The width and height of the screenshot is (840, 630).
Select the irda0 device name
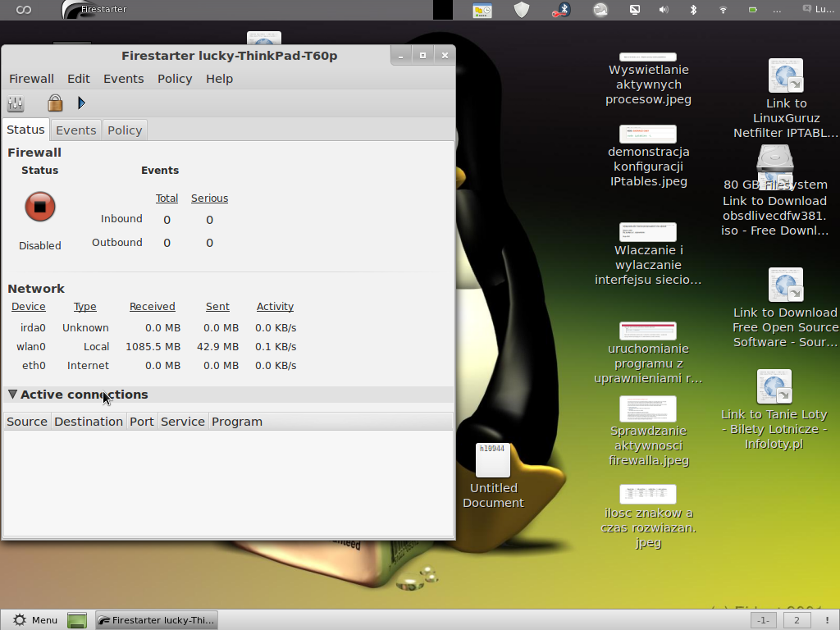point(33,327)
